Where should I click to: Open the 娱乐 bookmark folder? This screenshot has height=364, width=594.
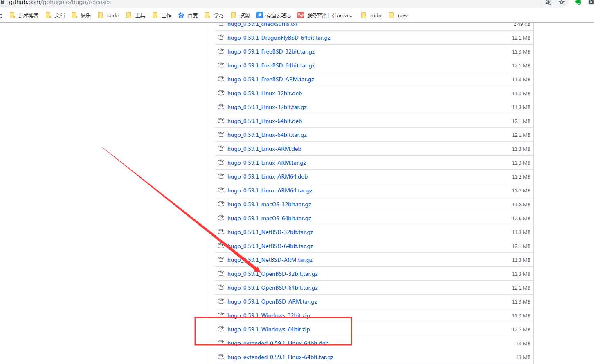click(81, 16)
